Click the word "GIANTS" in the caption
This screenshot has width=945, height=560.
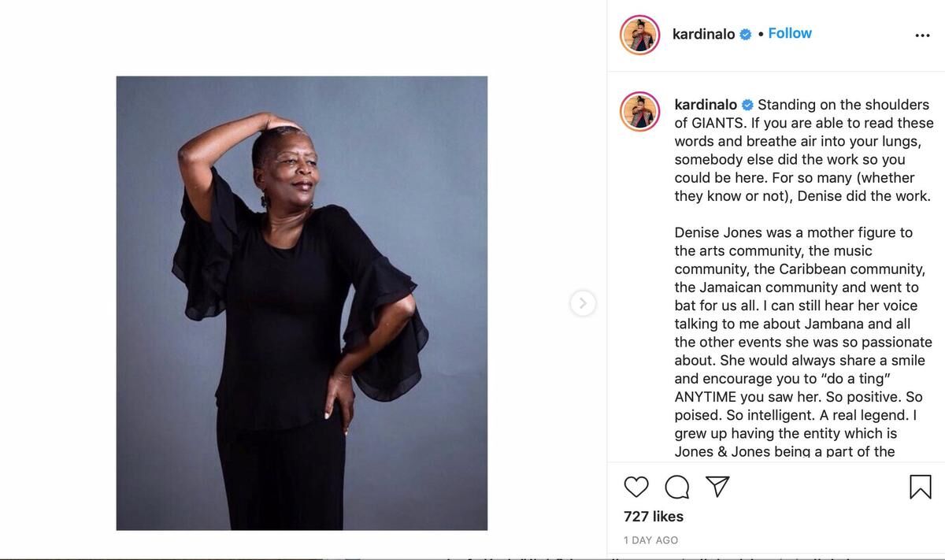[x=717, y=123]
